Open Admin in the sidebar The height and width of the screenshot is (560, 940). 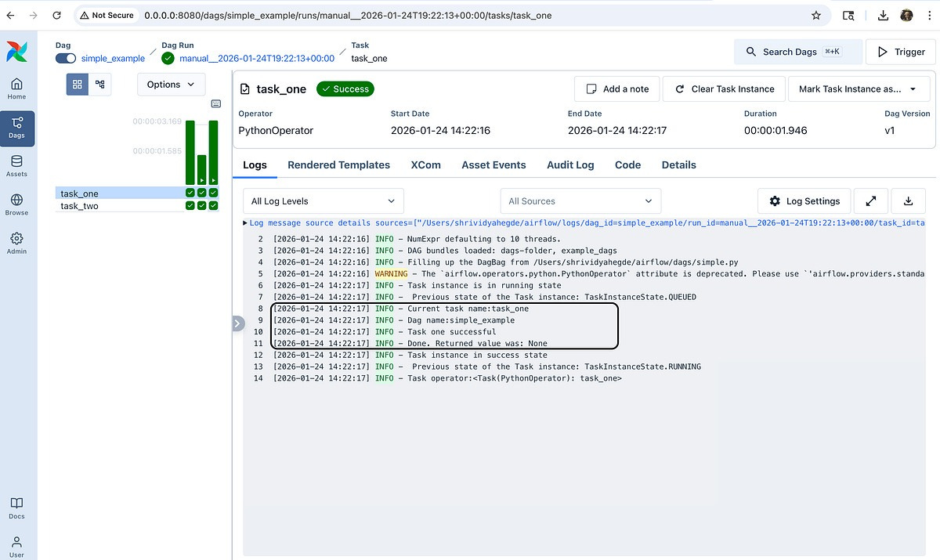16,243
